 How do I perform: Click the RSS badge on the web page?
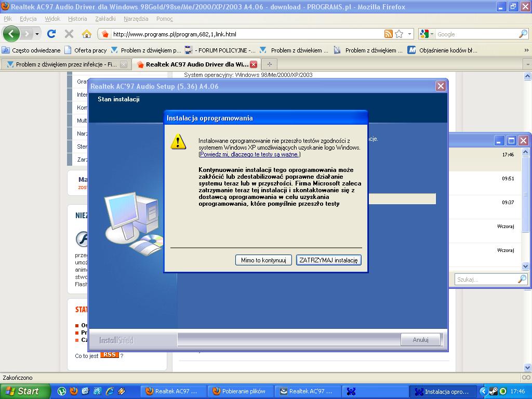pyautogui.click(x=109, y=354)
